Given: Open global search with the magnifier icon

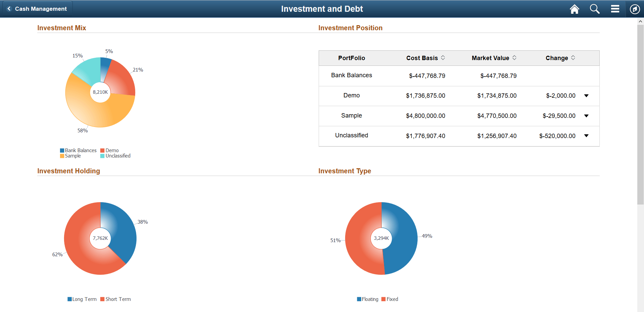Looking at the screenshot, I should click(x=594, y=9).
